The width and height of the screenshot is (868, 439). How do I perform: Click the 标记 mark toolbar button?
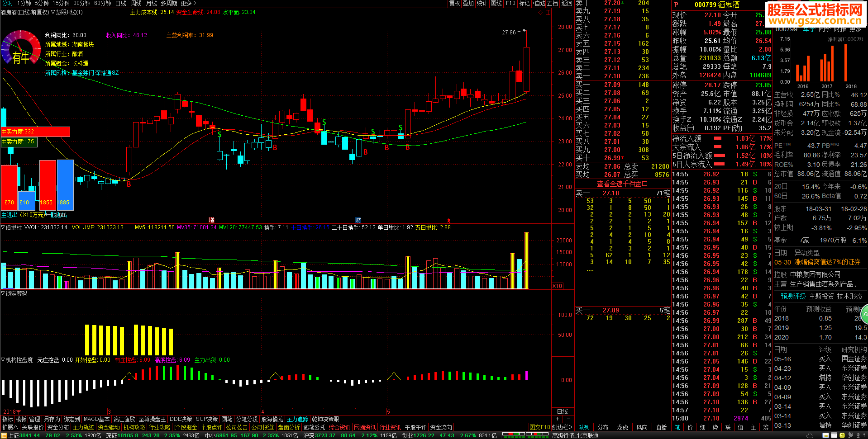(524, 3)
